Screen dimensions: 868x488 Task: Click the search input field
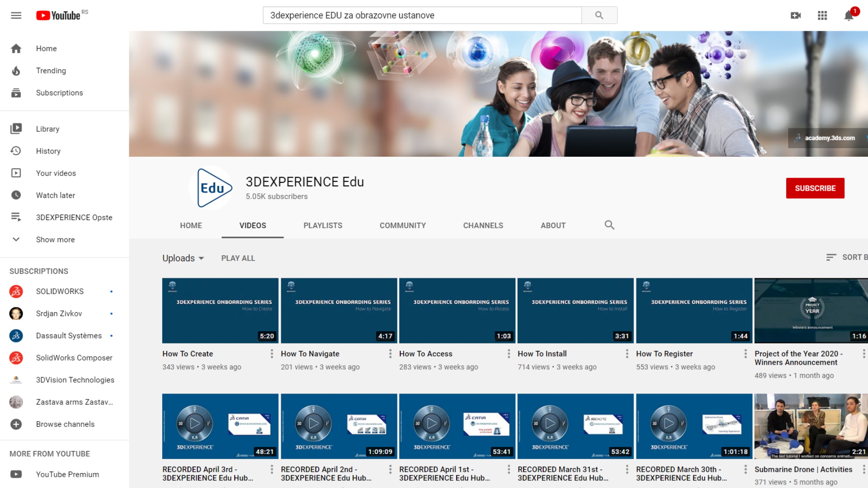pos(422,15)
